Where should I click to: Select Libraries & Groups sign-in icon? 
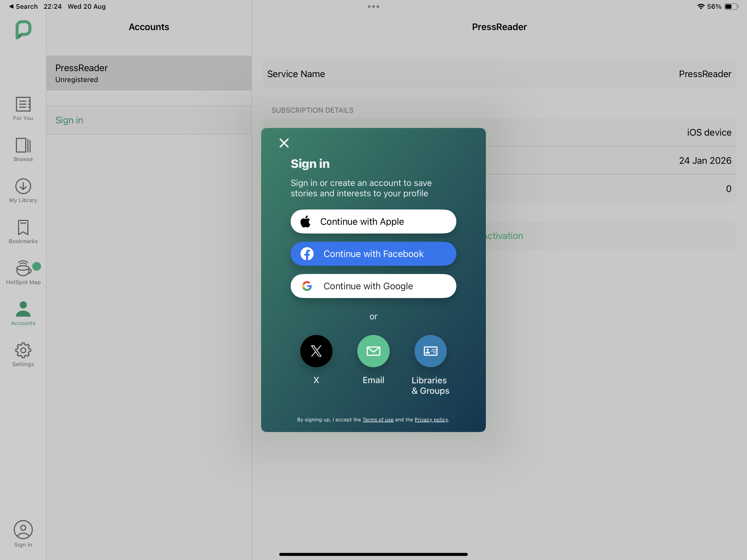pos(430,351)
